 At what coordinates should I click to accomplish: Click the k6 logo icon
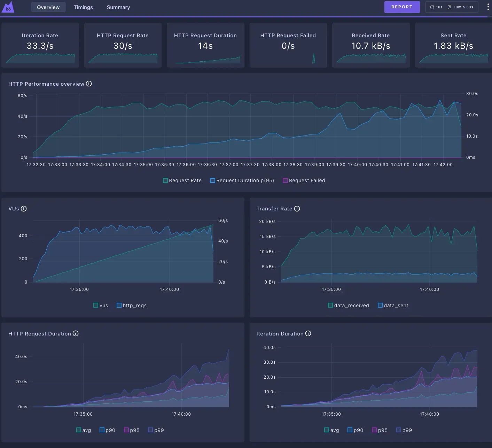(8, 7)
